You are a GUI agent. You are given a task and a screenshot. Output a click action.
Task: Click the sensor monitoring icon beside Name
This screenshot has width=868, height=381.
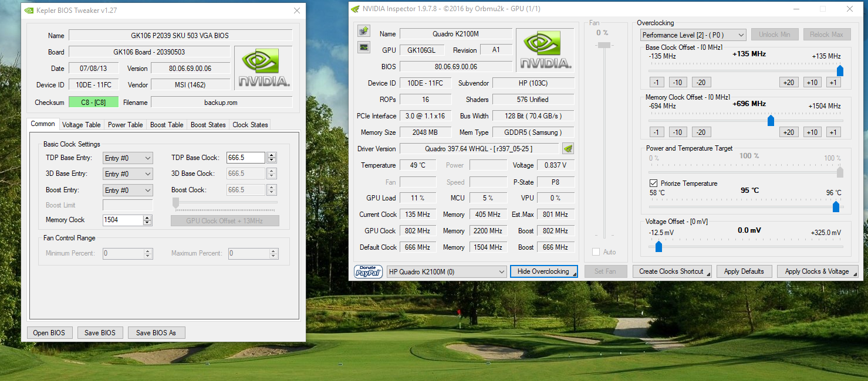click(364, 31)
